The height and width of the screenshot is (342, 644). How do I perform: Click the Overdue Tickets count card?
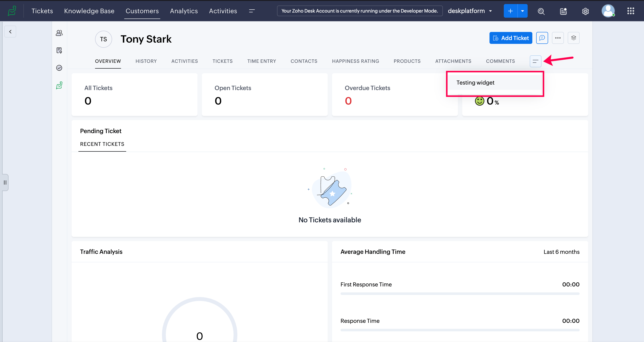click(395, 94)
